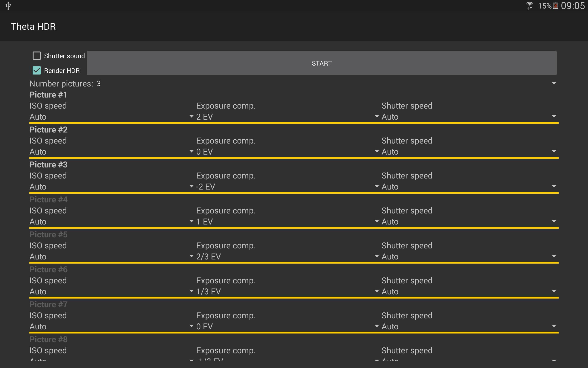The height and width of the screenshot is (368, 588).
Task: Open Picture #7 ISO speed dropdown
Action: pyautogui.click(x=112, y=327)
